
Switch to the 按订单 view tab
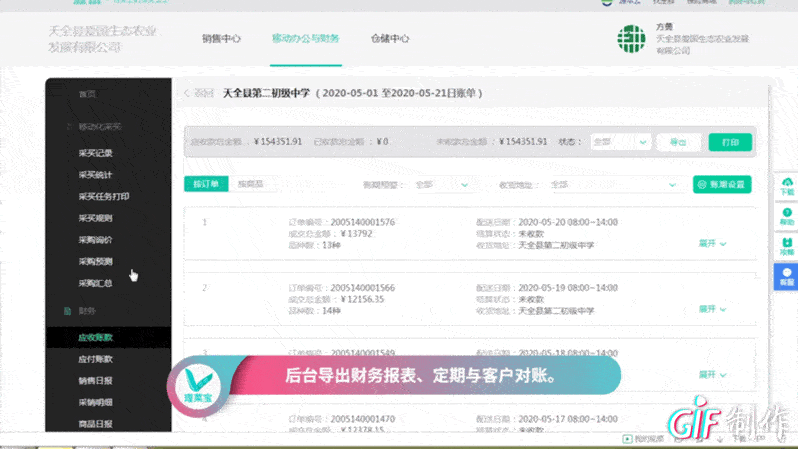[x=206, y=184]
